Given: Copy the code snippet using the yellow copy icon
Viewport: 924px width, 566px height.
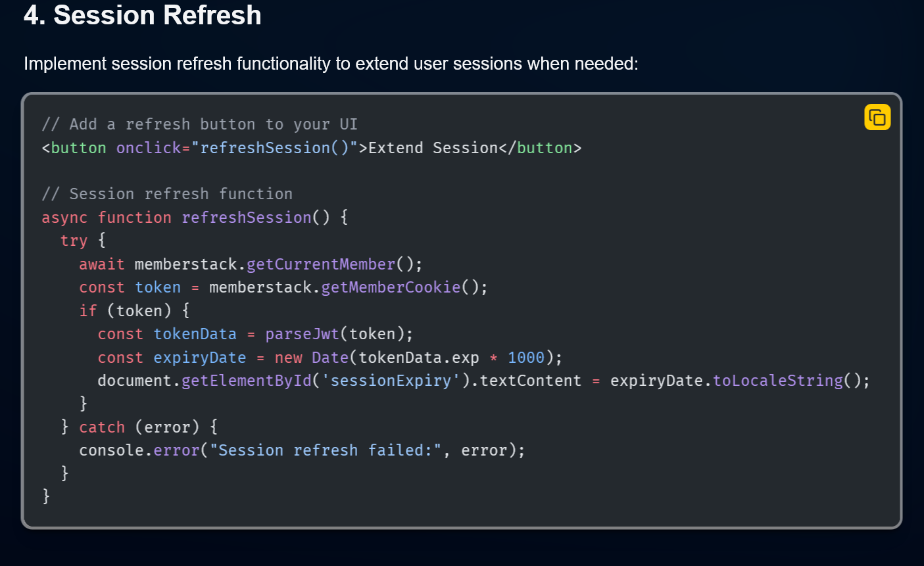Looking at the screenshot, I should pyautogui.click(x=877, y=118).
